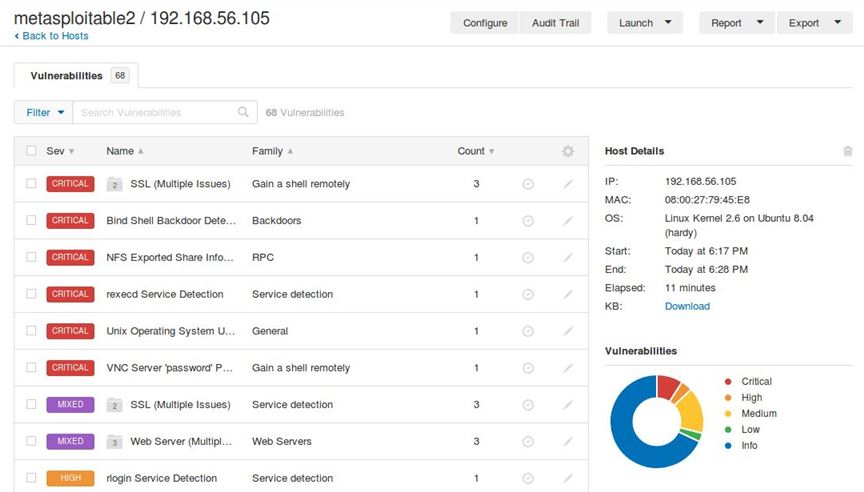Click pencil edit icon in rlogin row

click(x=568, y=478)
